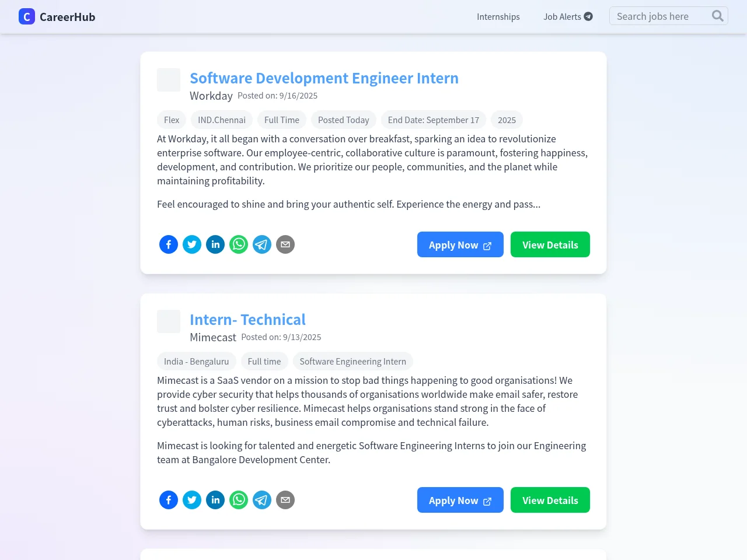The image size is (747, 560).
Task: Share Workday job on Twitter
Action: [x=192, y=244]
